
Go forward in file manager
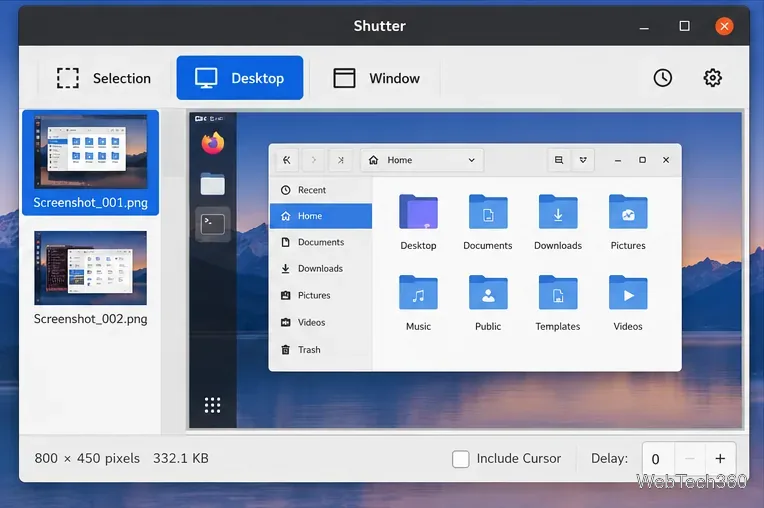coord(314,160)
